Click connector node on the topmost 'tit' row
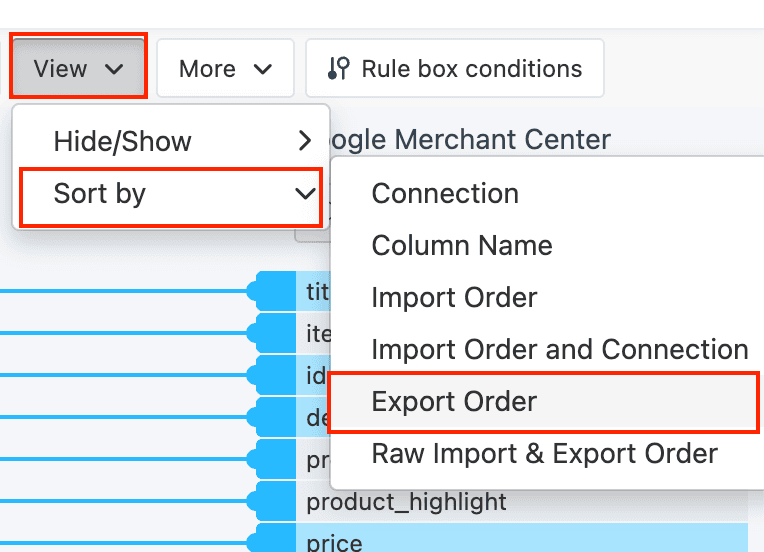 [x=273, y=291]
